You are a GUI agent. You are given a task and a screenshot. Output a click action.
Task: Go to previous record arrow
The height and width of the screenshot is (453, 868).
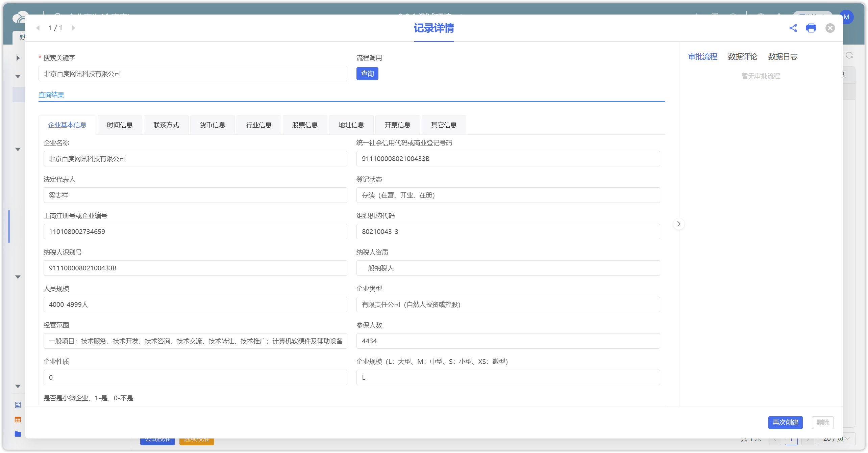[x=38, y=28]
